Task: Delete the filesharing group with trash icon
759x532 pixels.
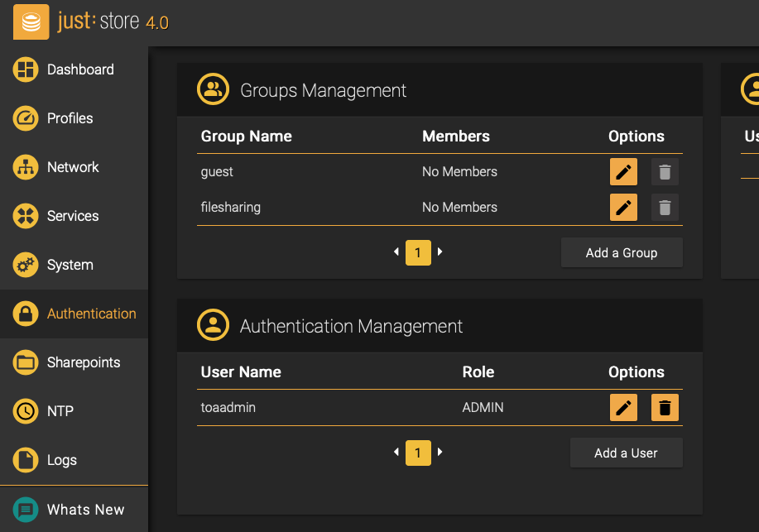Action: coord(665,207)
